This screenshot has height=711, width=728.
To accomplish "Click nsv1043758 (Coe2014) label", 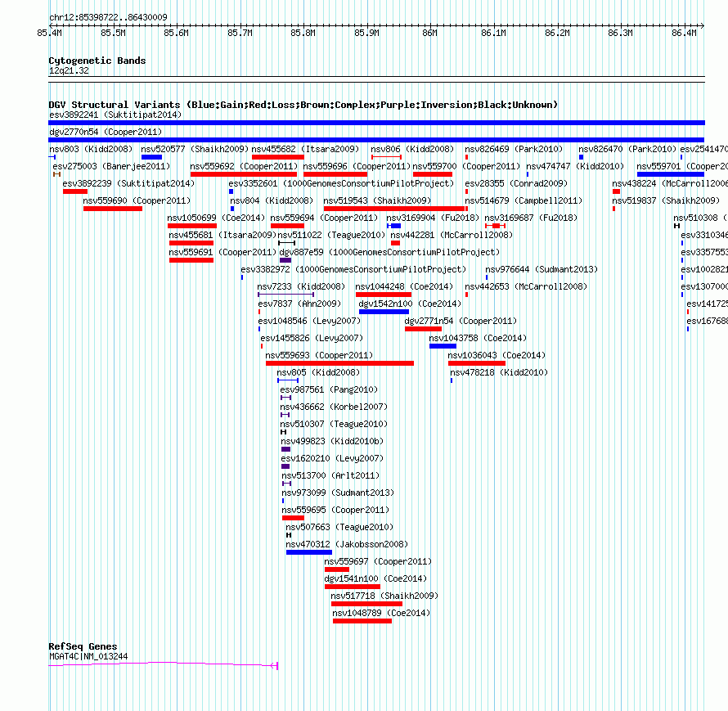I will [x=478, y=338].
